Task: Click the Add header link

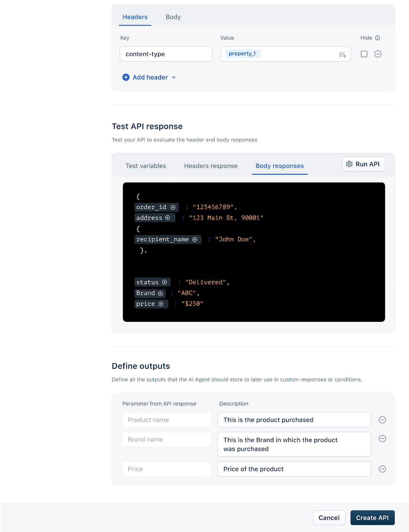Action: pos(150,77)
